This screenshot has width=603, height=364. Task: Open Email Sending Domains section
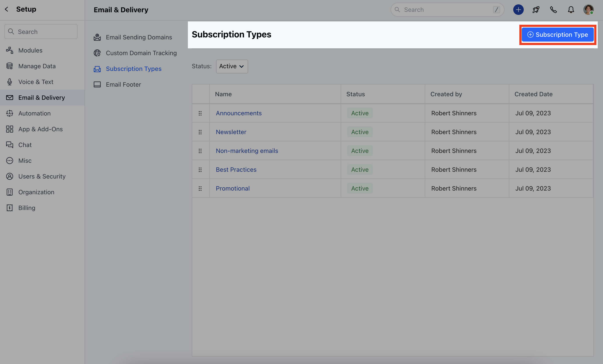139,37
